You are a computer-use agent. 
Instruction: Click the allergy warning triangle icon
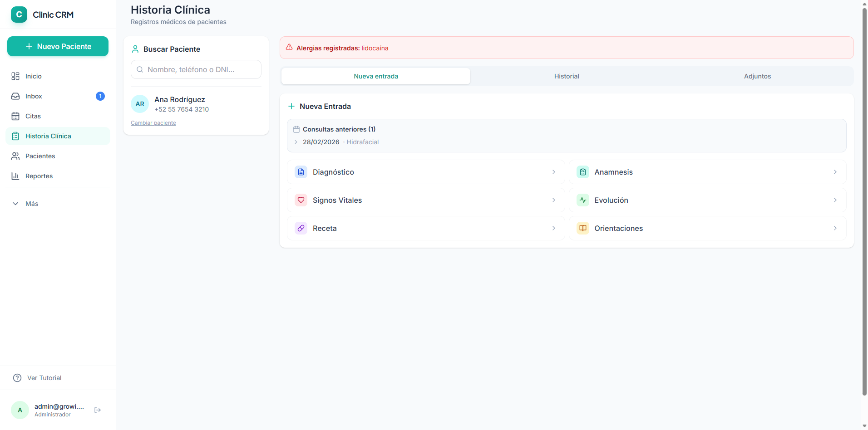click(x=289, y=47)
